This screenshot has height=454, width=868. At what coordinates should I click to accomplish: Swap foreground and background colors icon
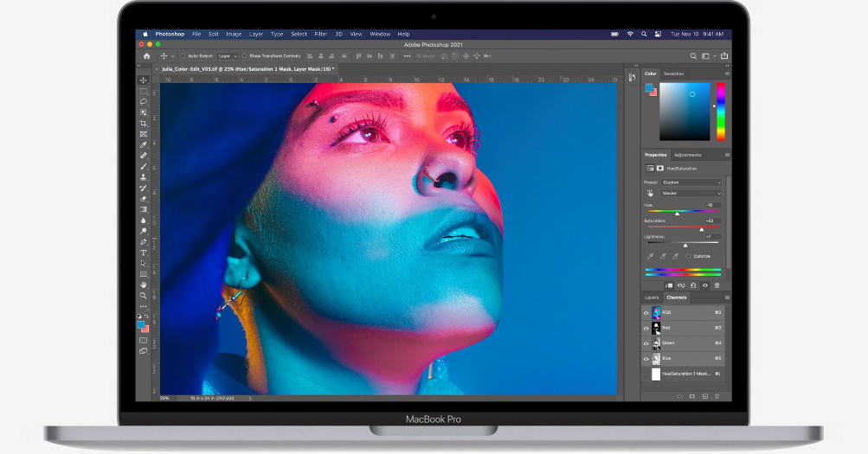(x=146, y=317)
